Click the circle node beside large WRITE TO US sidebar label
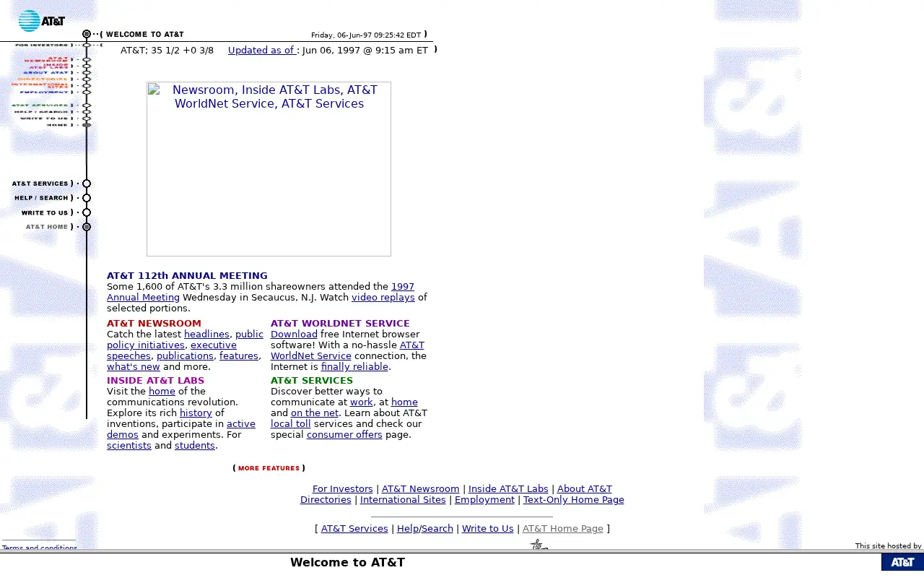 [87, 212]
